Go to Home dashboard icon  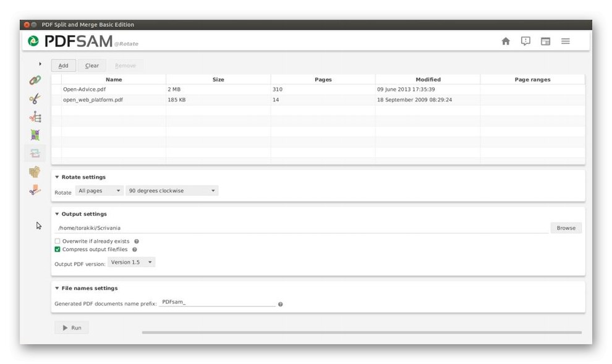pos(506,41)
